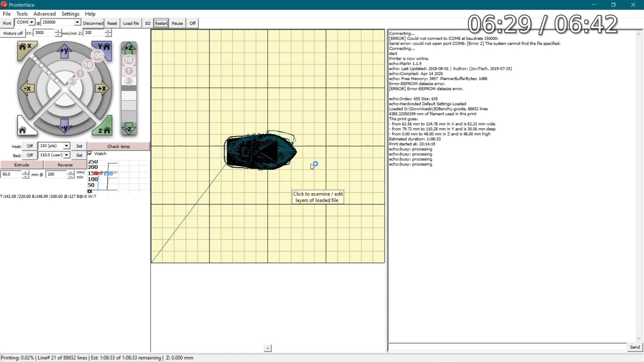Decrease Z feedrate with the down spinner

[x=108, y=35]
